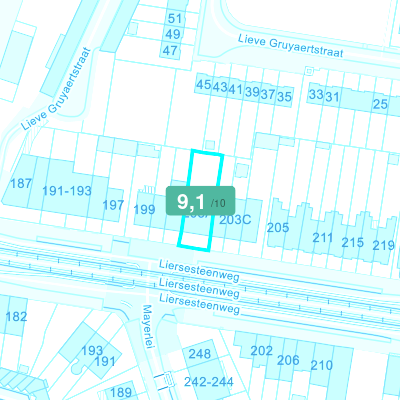Select building number 248
The image size is (400, 400).
[x=200, y=354]
